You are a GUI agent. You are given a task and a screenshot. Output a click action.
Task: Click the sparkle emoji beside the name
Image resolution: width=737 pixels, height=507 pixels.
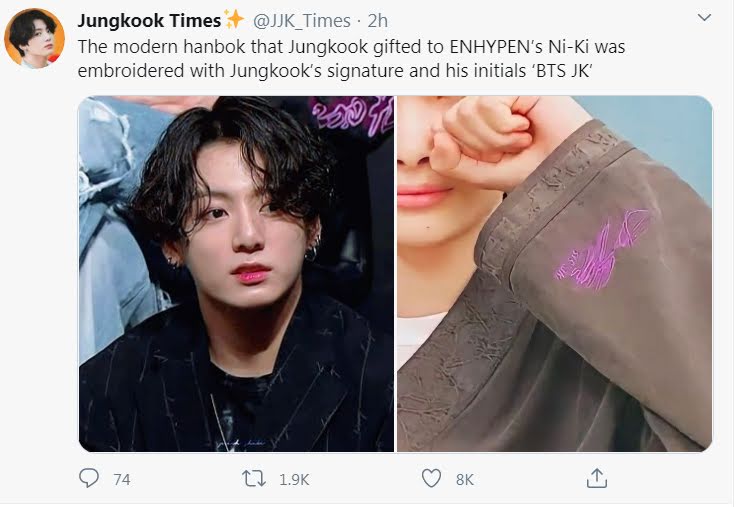[x=234, y=19]
